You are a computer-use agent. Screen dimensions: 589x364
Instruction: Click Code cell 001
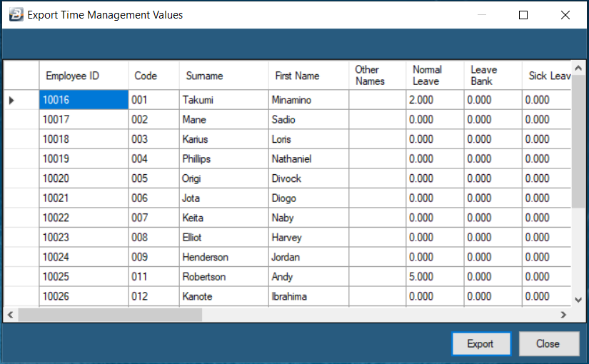[153, 100]
